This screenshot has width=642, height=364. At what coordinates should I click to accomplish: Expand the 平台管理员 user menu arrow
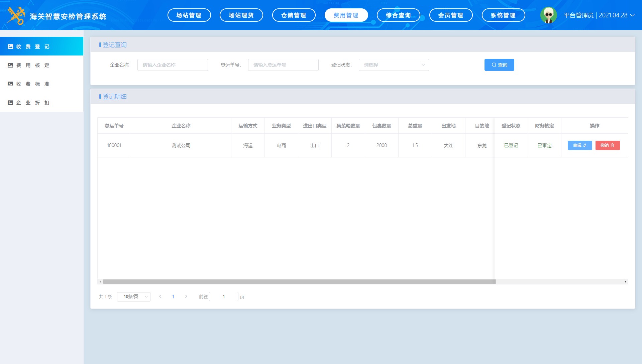tap(632, 15)
